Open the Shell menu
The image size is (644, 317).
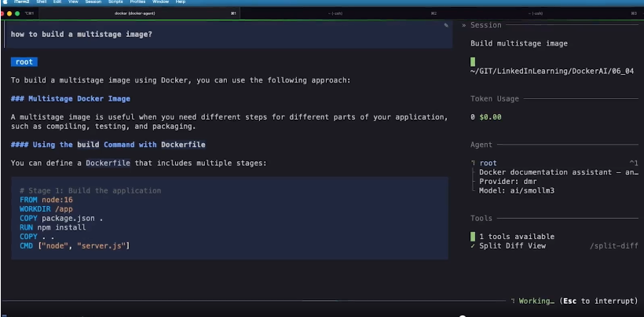(x=42, y=2)
